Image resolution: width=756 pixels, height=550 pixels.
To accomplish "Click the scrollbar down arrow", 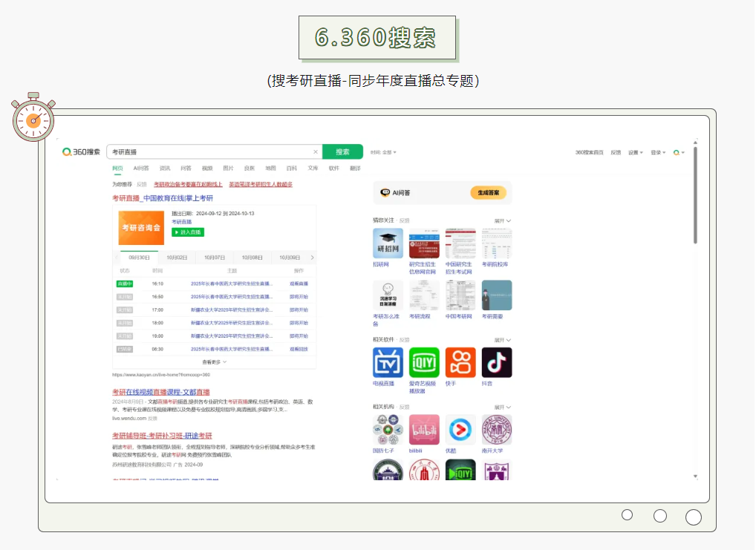I will [x=695, y=477].
